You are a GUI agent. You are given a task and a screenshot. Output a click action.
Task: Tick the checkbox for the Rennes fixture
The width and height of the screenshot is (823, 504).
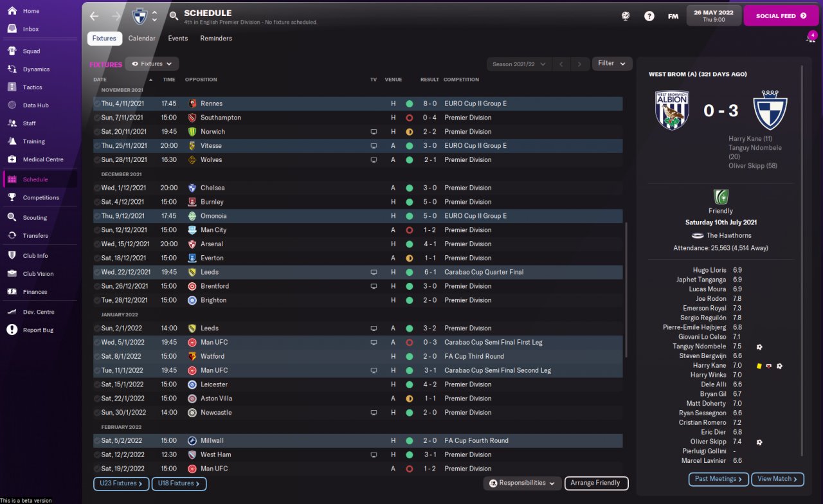point(97,104)
